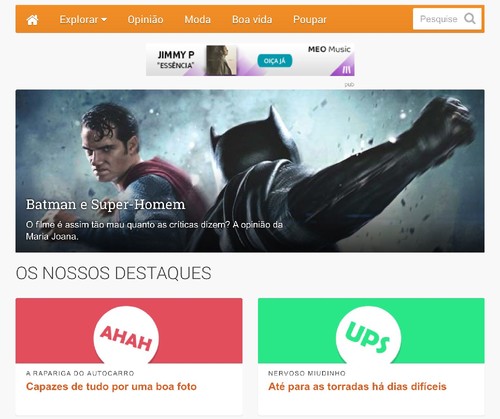The height and width of the screenshot is (419, 500).
Task: Select the Nervoso Miudinho label
Action: click(307, 373)
